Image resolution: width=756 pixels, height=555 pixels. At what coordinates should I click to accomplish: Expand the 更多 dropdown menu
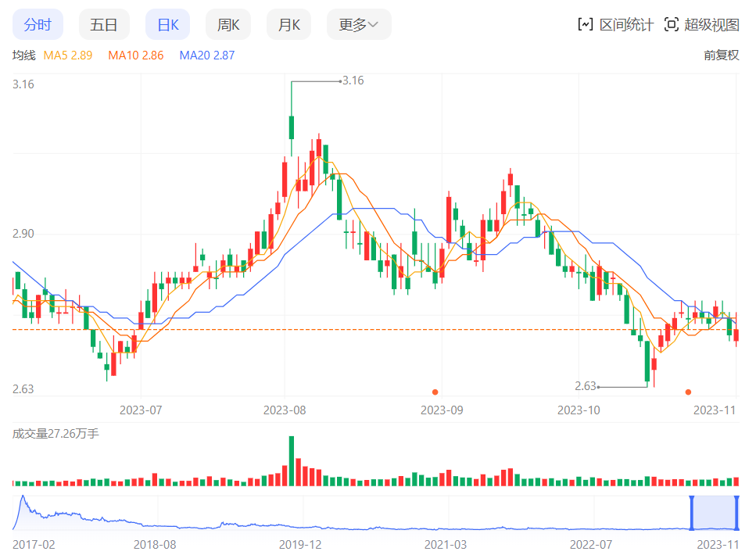(358, 25)
